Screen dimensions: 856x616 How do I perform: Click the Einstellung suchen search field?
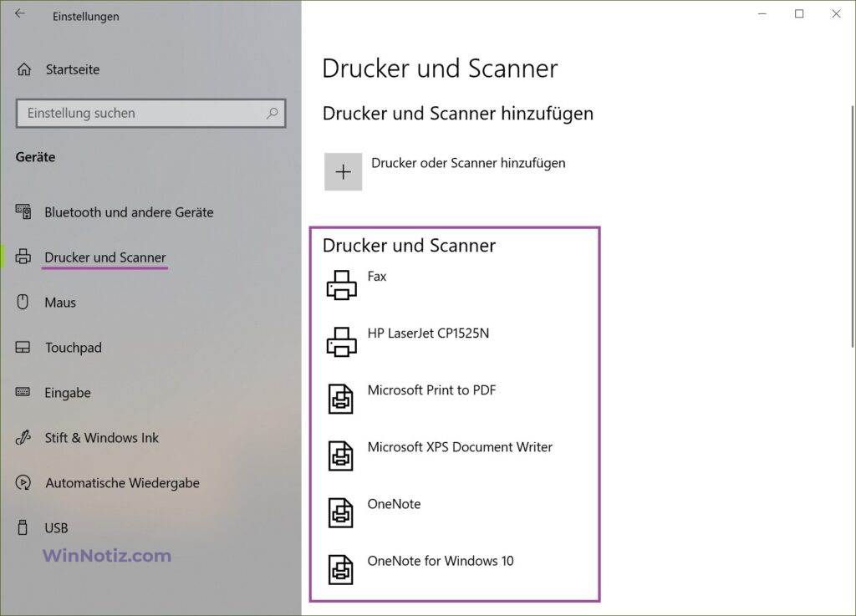tap(150, 113)
